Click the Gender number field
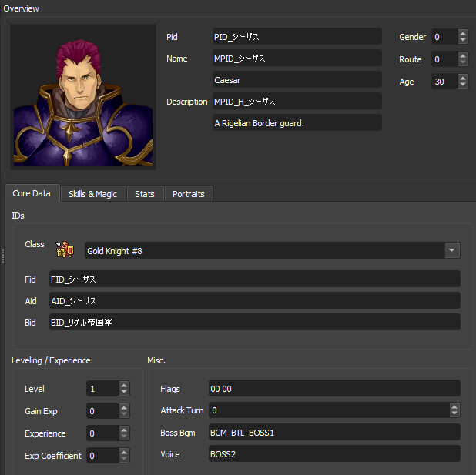476x475 pixels. click(x=445, y=37)
